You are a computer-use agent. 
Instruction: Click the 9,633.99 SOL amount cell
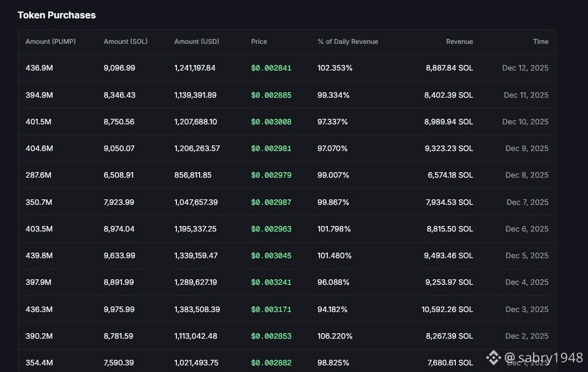(x=119, y=256)
